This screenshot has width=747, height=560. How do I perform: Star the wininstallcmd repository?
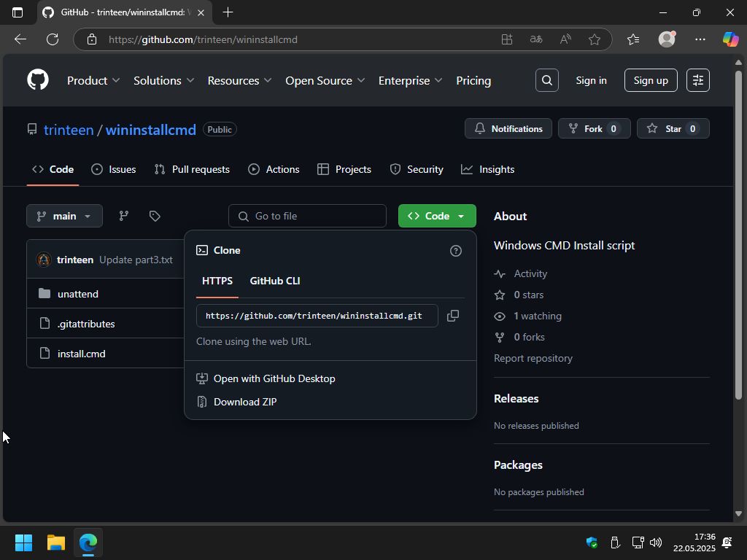[673, 129]
